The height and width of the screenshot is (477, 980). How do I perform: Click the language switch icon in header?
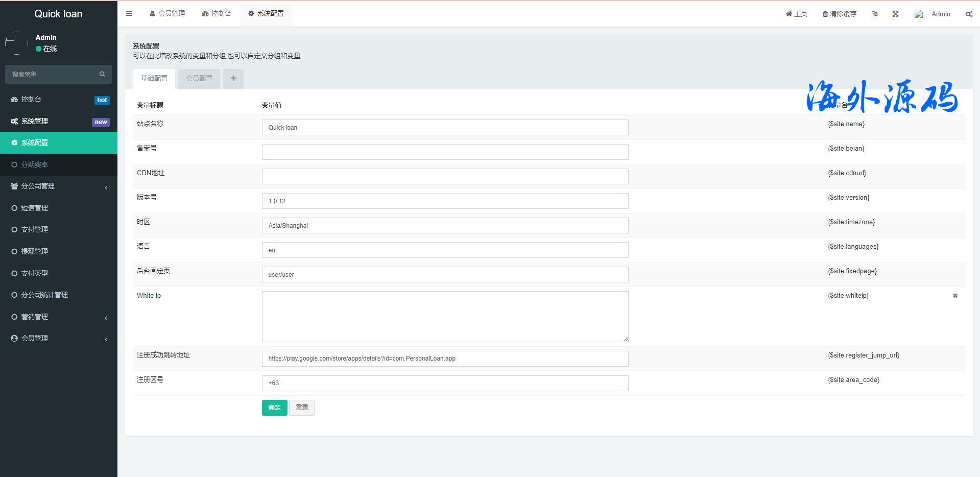point(874,14)
